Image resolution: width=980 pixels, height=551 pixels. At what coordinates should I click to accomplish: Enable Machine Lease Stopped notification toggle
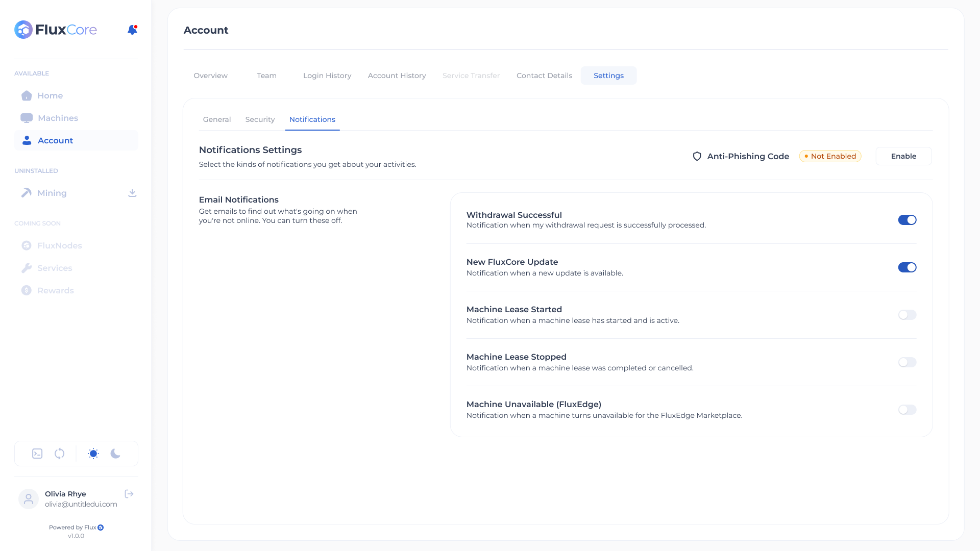(x=907, y=362)
